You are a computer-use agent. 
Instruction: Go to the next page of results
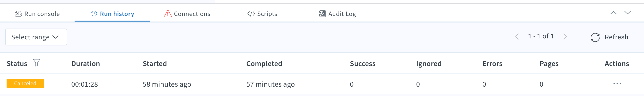point(565,37)
